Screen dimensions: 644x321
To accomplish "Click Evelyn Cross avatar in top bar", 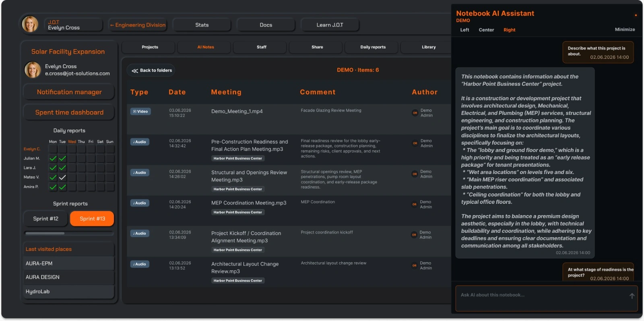I will click(30, 24).
